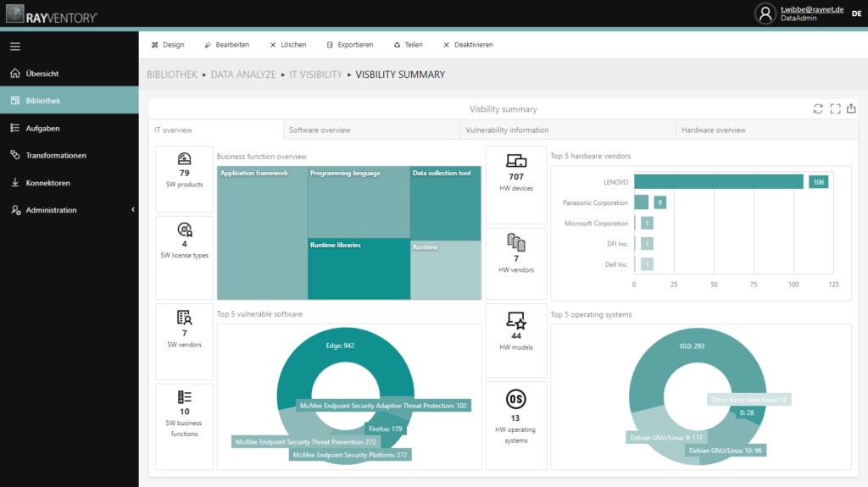Go to IT VISIBILITY breadcrumb
868x487 pixels.
point(315,75)
